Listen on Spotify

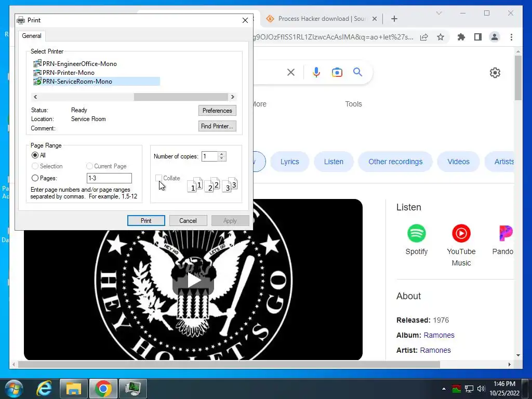(x=416, y=240)
